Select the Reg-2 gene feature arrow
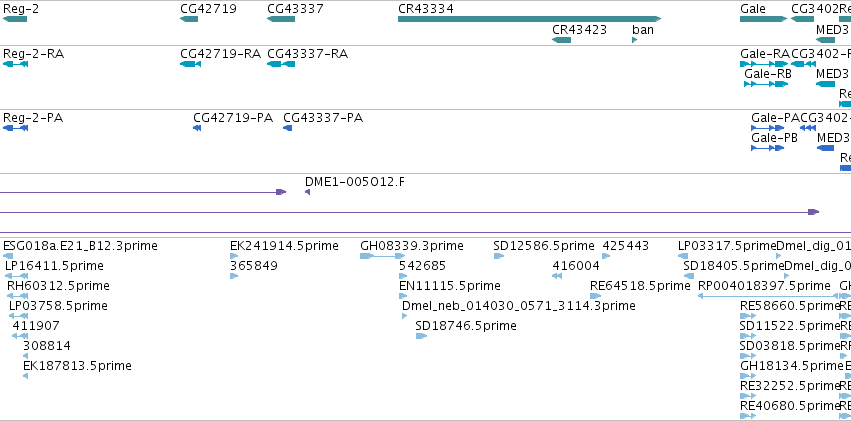The width and height of the screenshot is (851, 421). (x=15, y=19)
